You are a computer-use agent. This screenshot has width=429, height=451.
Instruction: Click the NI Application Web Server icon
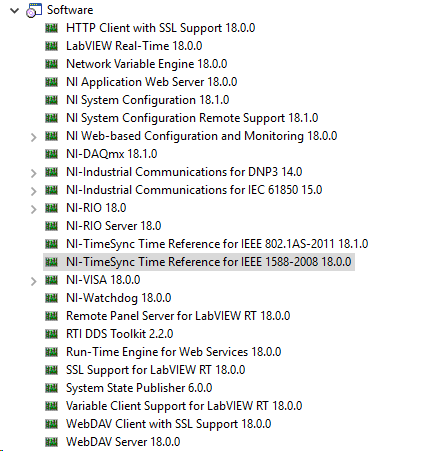point(51,82)
